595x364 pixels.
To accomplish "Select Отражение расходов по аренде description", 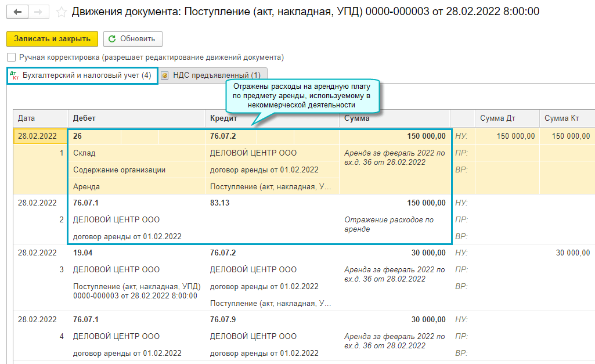I will (x=389, y=224).
